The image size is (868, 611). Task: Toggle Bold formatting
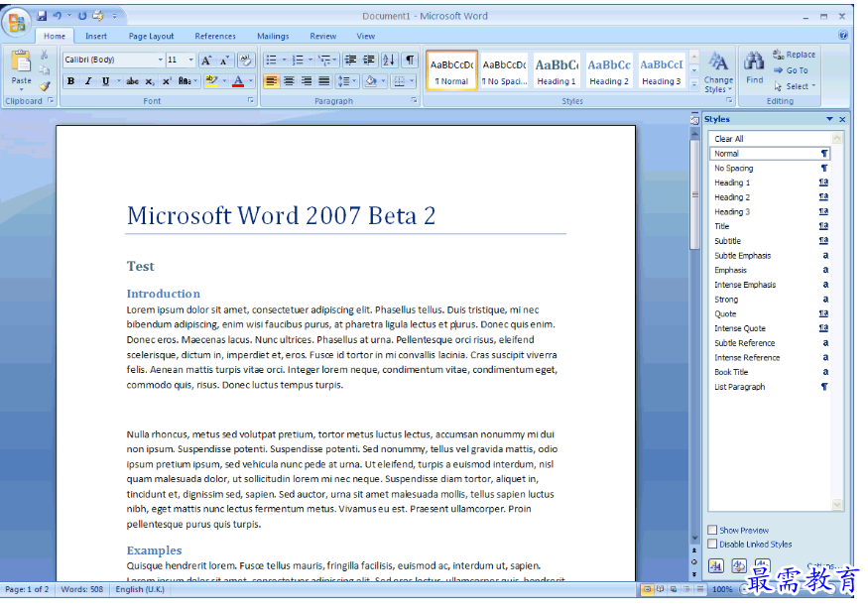(70, 81)
